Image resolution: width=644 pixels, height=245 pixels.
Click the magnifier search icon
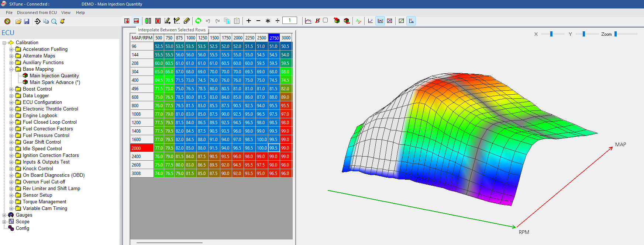tap(54, 21)
